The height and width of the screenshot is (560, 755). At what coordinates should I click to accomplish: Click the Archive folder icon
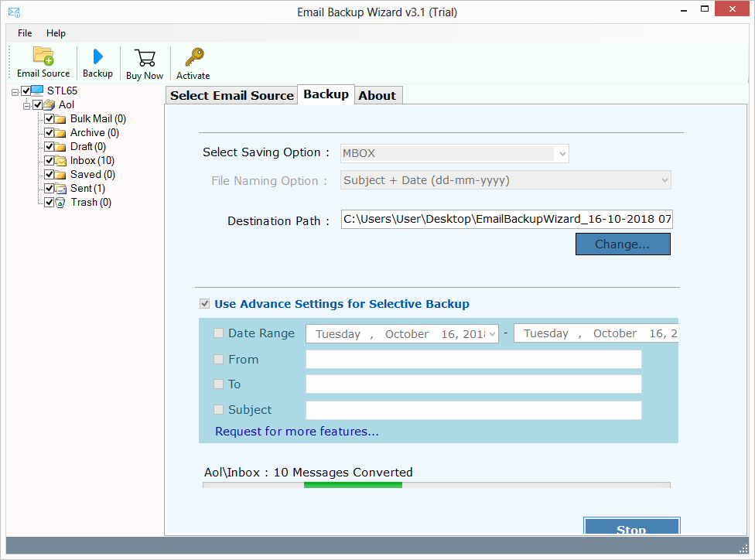coord(60,133)
